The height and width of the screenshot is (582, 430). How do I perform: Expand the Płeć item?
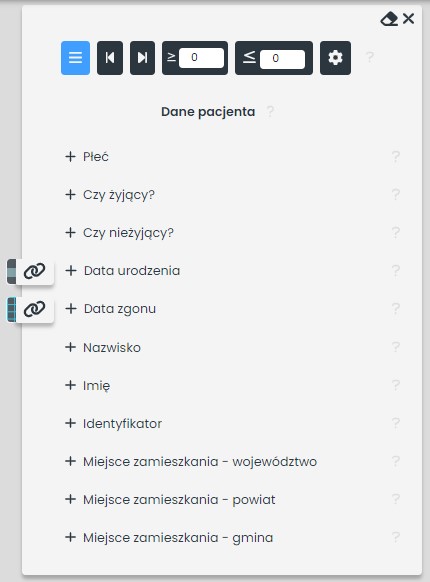click(87, 157)
